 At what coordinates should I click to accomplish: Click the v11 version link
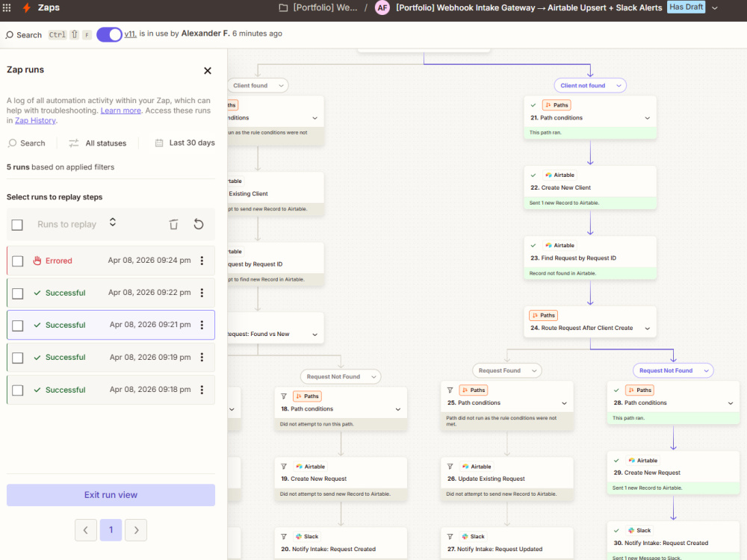pyautogui.click(x=130, y=34)
